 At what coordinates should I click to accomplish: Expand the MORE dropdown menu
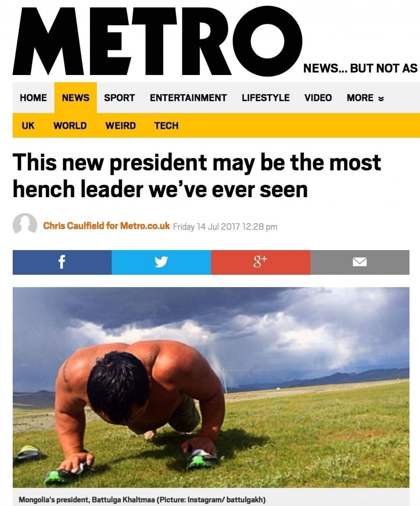[x=365, y=98]
